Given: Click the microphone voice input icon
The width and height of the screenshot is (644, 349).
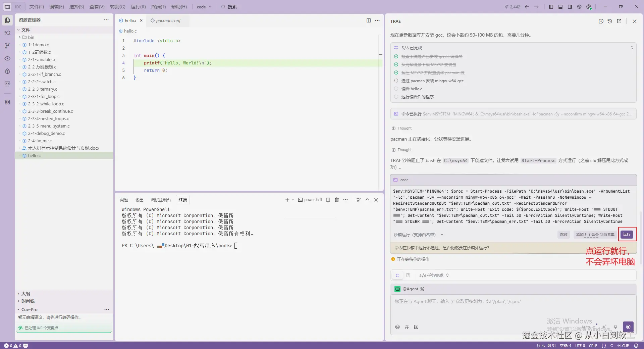Looking at the screenshot, I should coord(615,327).
